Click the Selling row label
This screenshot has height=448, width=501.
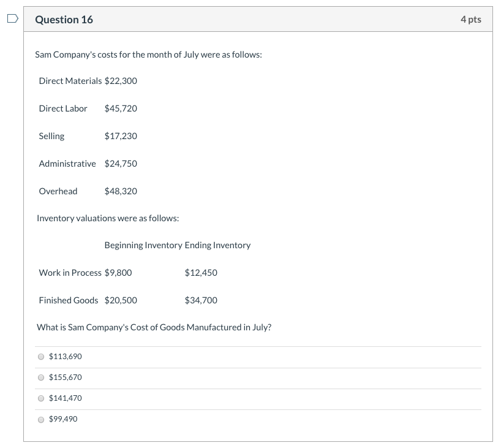(51, 136)
